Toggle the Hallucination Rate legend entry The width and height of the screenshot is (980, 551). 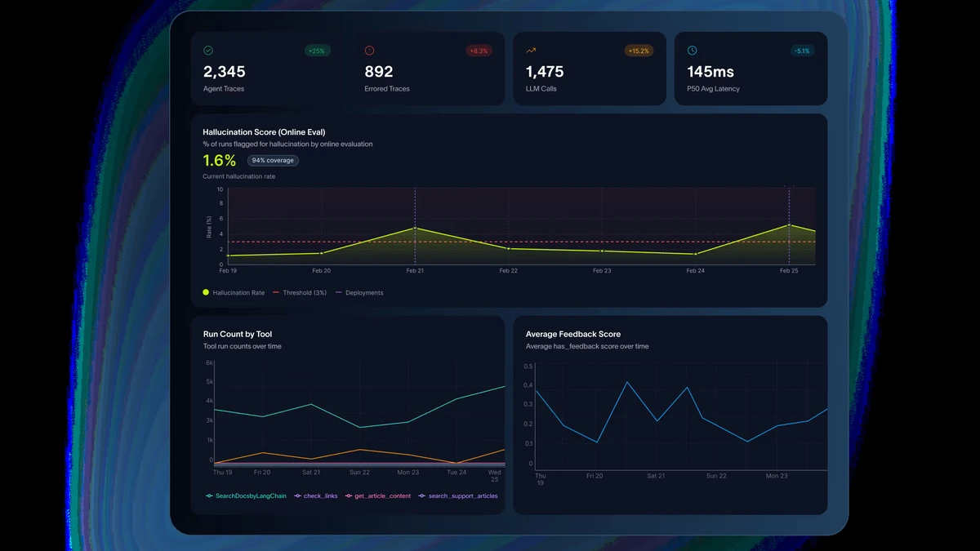234,292
